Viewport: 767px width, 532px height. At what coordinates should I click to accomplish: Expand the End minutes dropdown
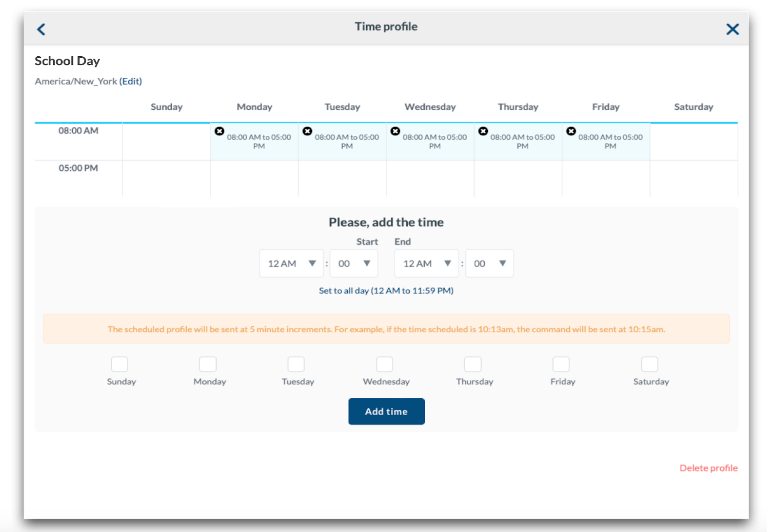pos(489,263)
